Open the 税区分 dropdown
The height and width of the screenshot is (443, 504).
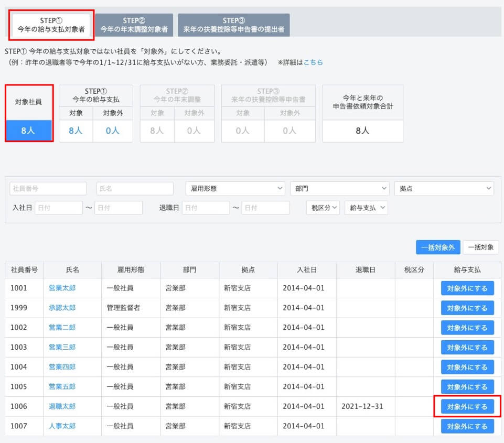tap(323, 208)
